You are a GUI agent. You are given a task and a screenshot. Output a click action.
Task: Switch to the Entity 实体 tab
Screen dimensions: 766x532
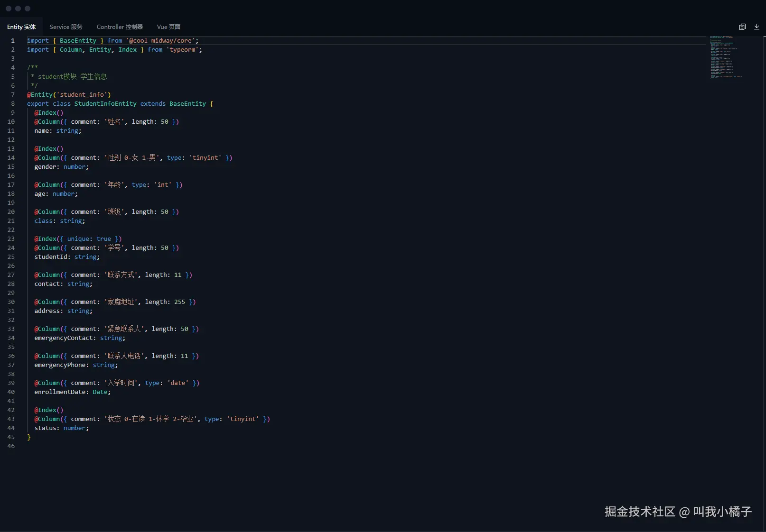21,27
